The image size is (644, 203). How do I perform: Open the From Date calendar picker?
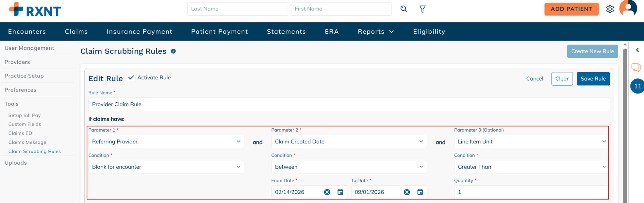[x=340, y=192]
